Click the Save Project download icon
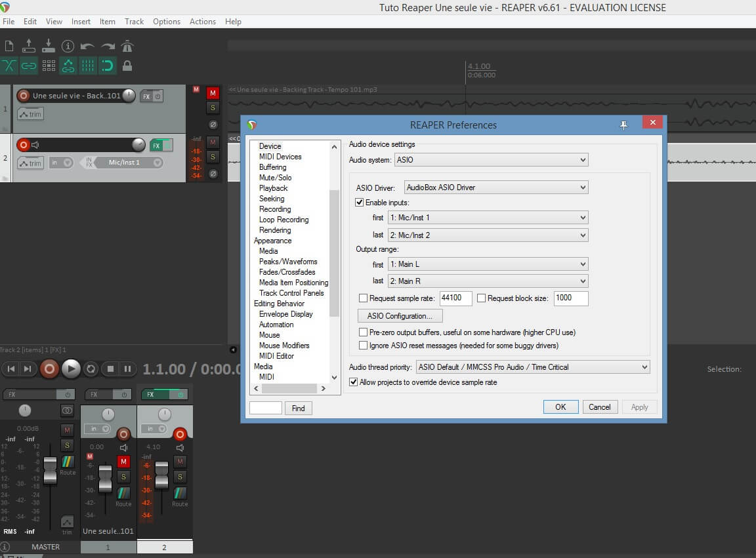 pos(48,46)
